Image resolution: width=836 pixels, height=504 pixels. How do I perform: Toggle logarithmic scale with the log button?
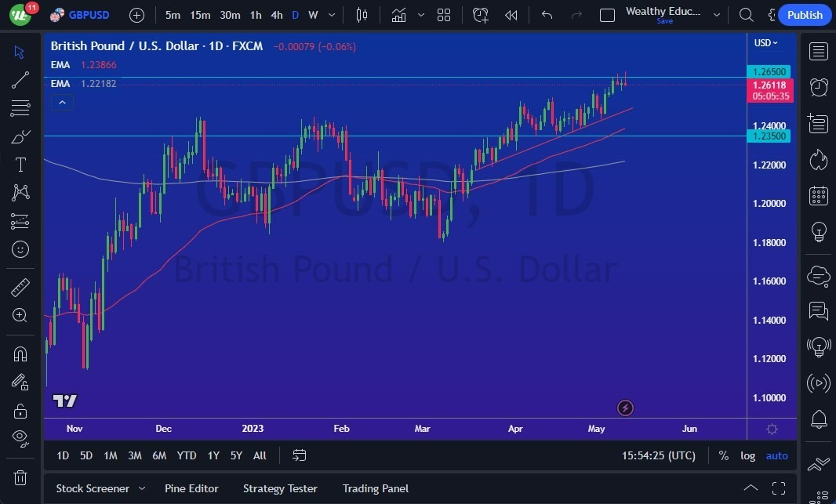[x=747, y=455]
